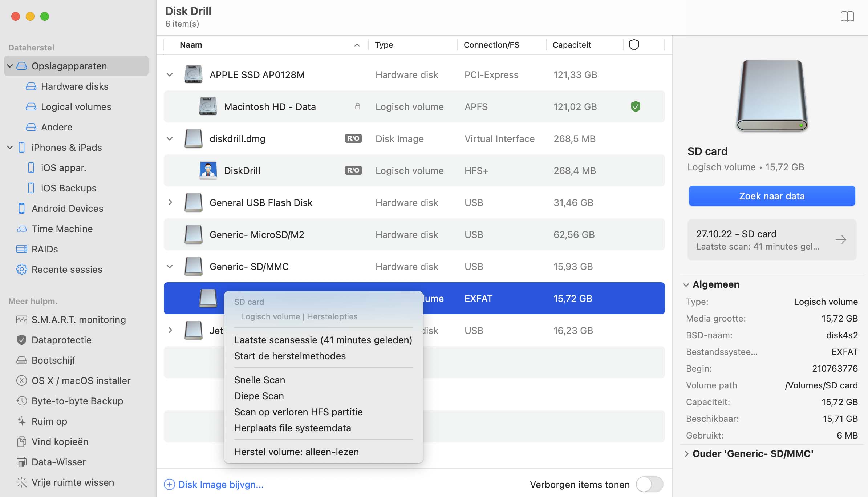Select the Generic- MicroSD/M2 row
Screen dimensions: 868x497
pos(414,234)
